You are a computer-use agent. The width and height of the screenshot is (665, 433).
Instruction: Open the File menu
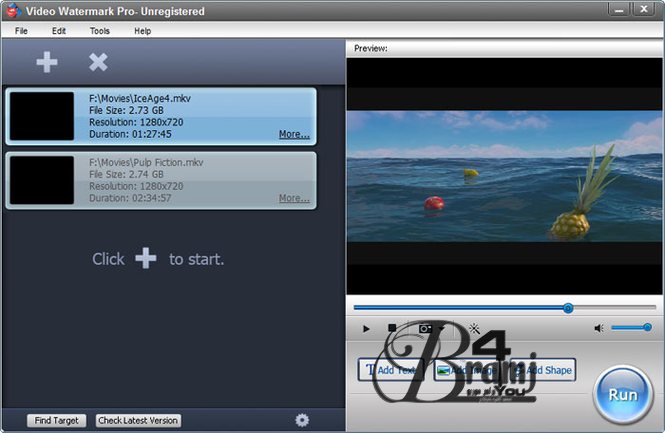21,31
